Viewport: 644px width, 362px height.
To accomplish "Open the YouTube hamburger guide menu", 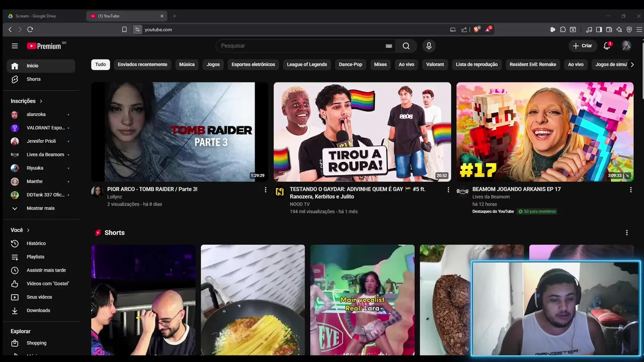I will 15,46.
